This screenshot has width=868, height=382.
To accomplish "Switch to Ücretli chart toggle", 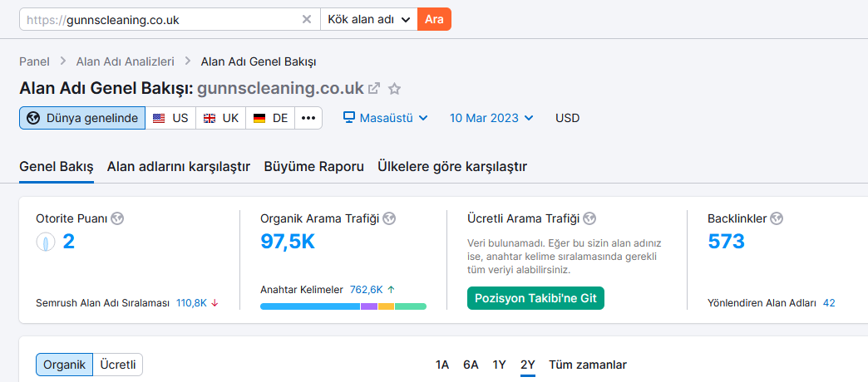I will click(117, 365).
